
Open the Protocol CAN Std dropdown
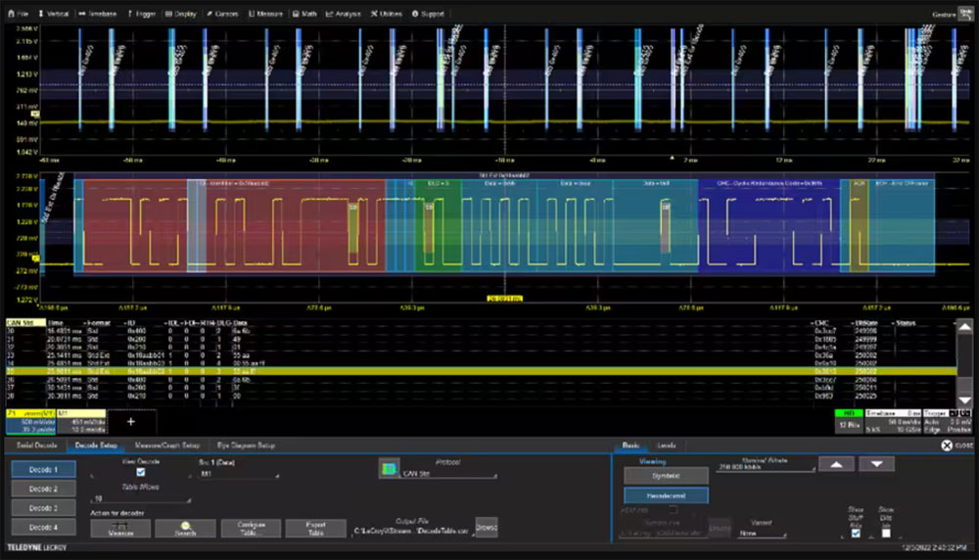coord(449,474)
